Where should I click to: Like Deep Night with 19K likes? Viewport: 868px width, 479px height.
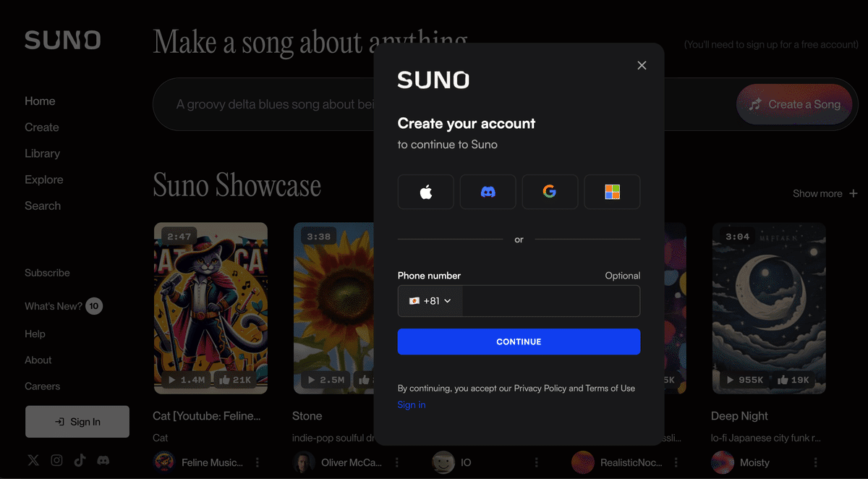[x=792, y=380]
